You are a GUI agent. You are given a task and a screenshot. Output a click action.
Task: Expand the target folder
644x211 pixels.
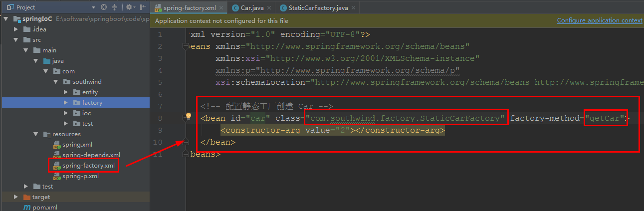tap(16, 197)
